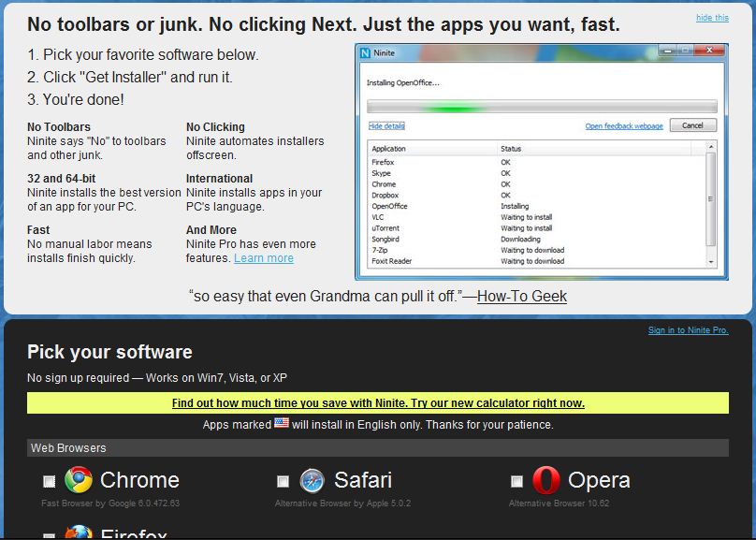Enable the Safari checkbox
The height and width of the screenshot is (540, 756).
[282, 480]
